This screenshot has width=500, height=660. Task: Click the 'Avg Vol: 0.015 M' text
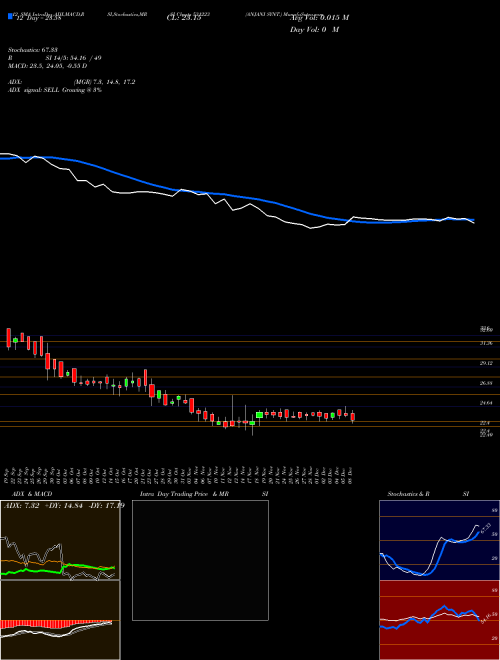point(319,18)
